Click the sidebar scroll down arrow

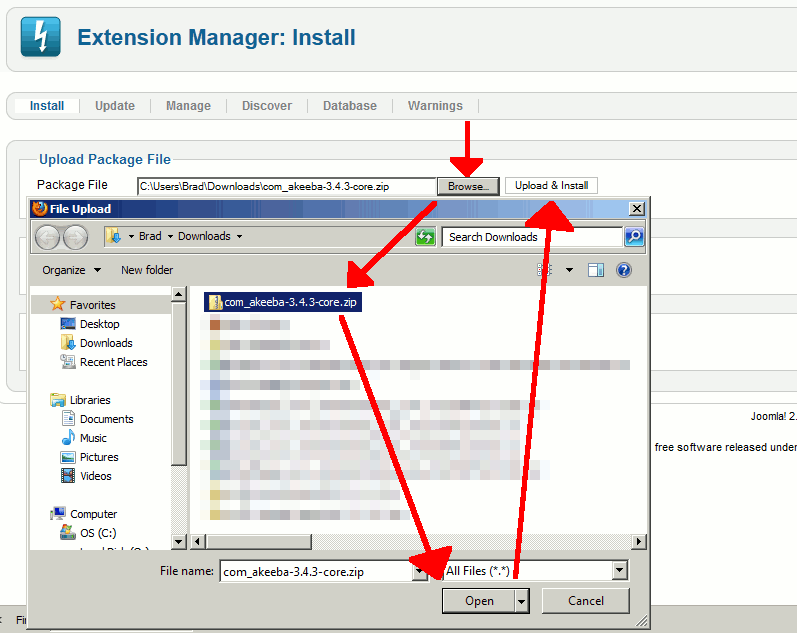click(178, 542)
